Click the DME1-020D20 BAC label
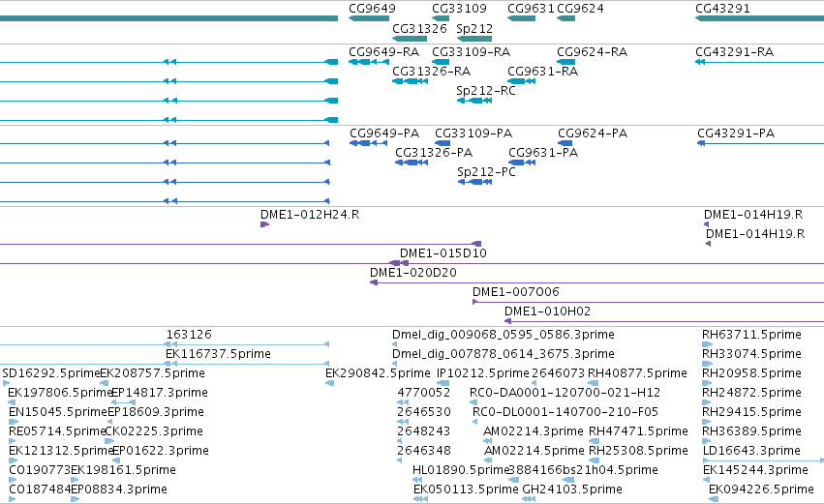This screenshot has width=824, height=504. [x=413, y=273]
